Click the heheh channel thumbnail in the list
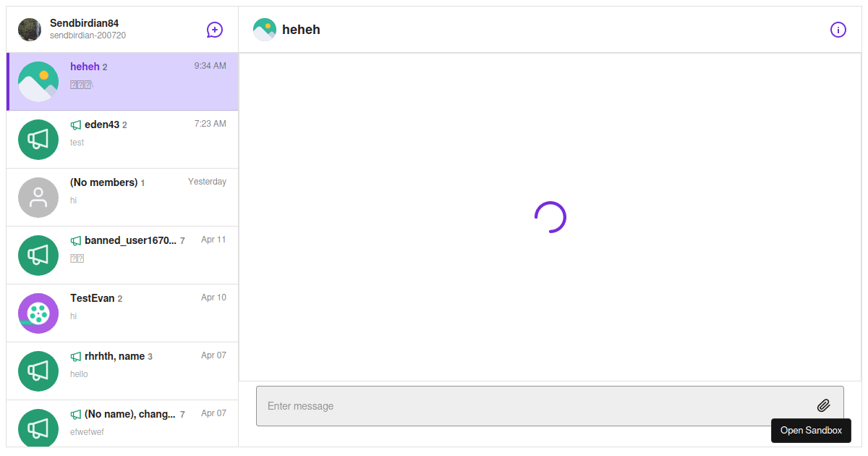Viewport: 868px width, 456px height. 38,81
